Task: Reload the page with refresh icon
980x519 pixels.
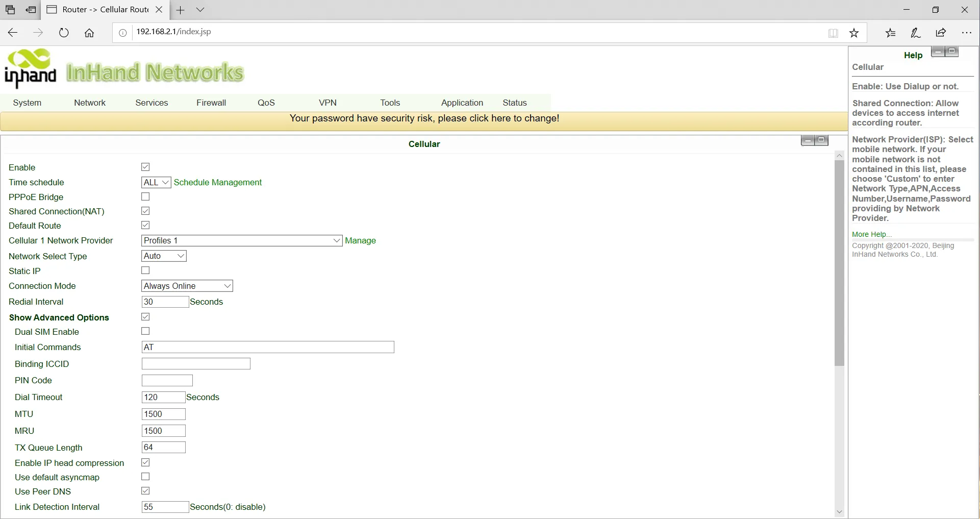Action: 64,33
